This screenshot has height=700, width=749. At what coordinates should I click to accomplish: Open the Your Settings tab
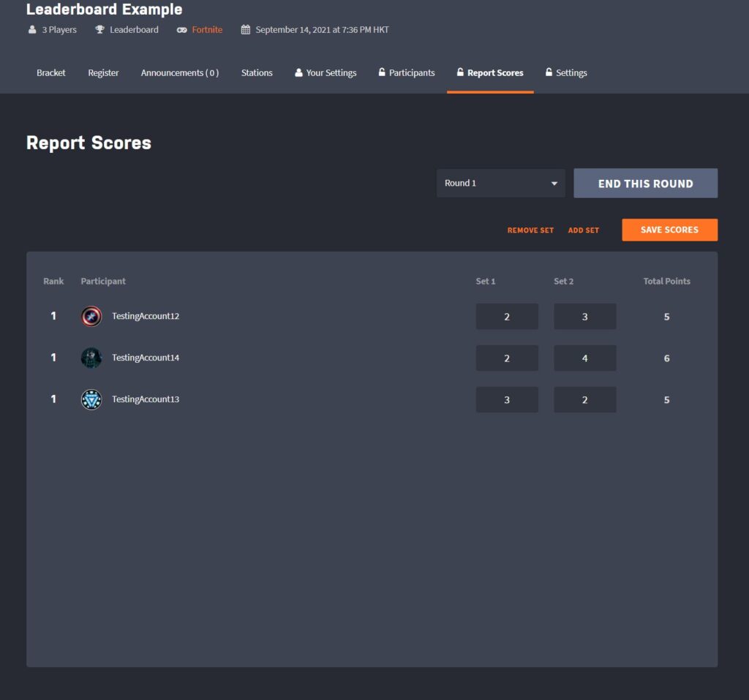[x=325, y=72]
